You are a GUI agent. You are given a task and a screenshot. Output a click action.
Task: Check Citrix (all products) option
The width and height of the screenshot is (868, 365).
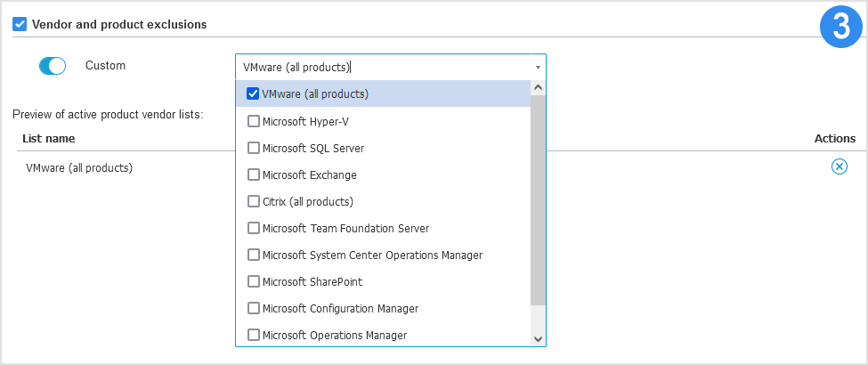point(253,201)
